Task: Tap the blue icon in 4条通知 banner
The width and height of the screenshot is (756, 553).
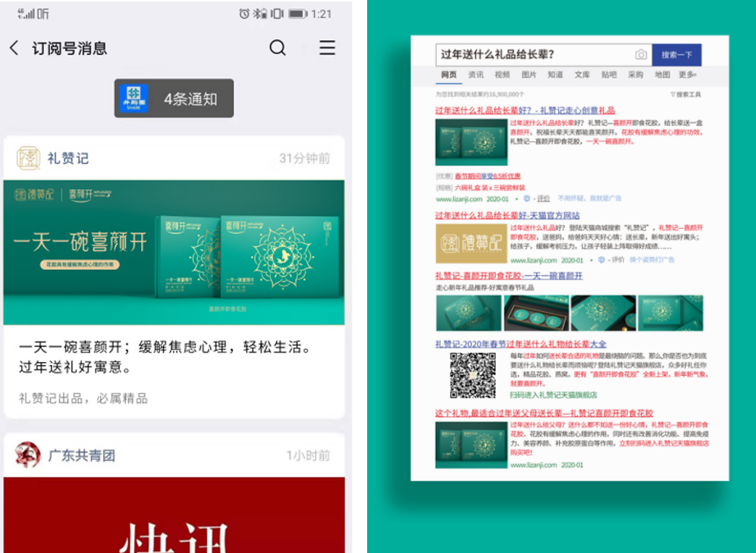Action: pyautogui.click(x=134, y=98)
